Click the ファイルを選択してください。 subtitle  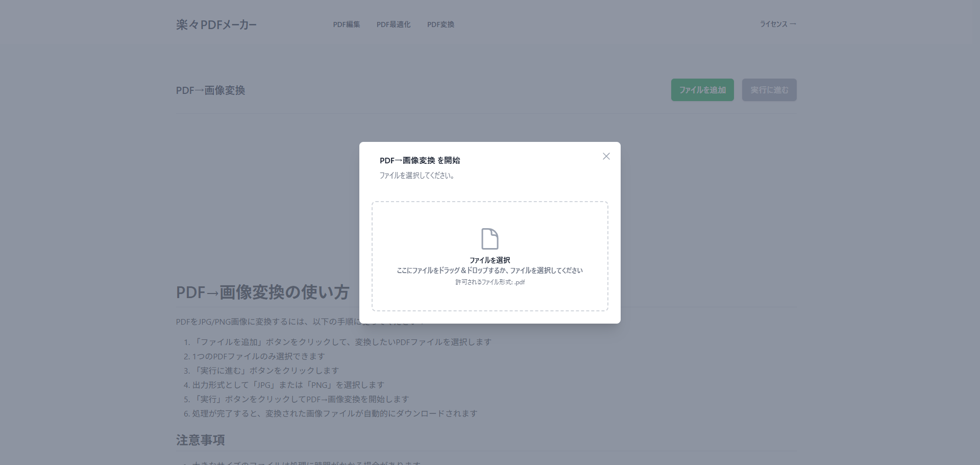417,176
